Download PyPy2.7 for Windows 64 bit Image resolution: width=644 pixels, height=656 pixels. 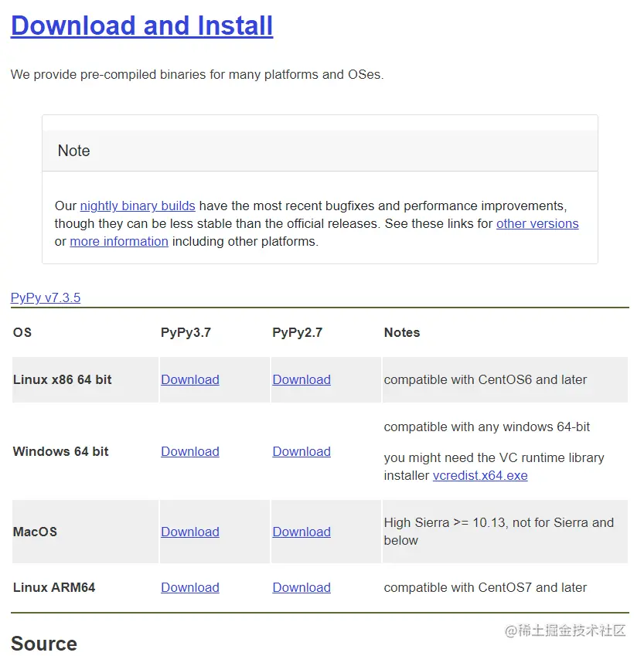[x=302, y=451]
